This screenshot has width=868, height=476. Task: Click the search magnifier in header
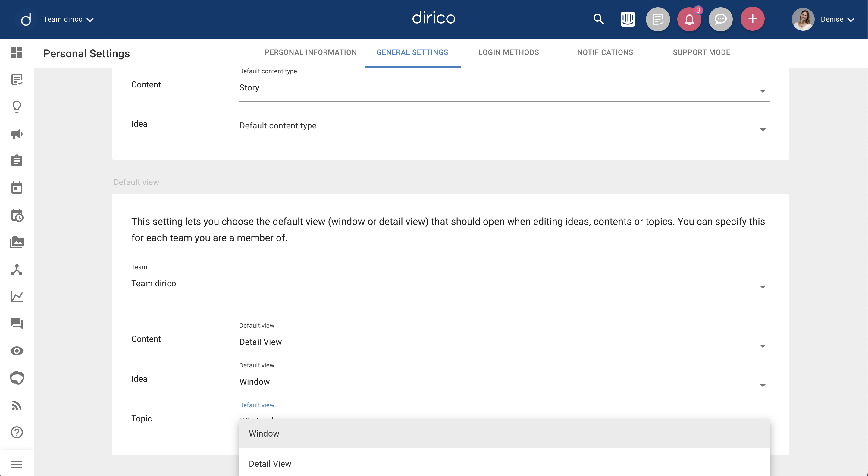(598, 19)
